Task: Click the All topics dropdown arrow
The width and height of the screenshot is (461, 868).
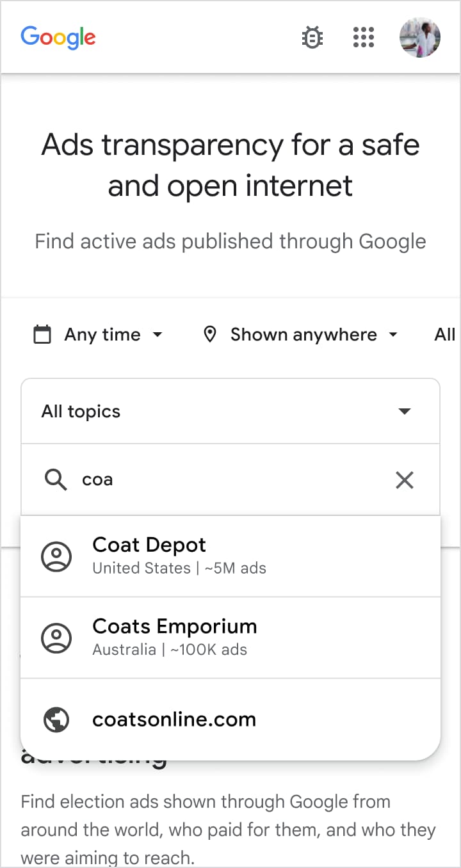Action: tap(405, 411)
